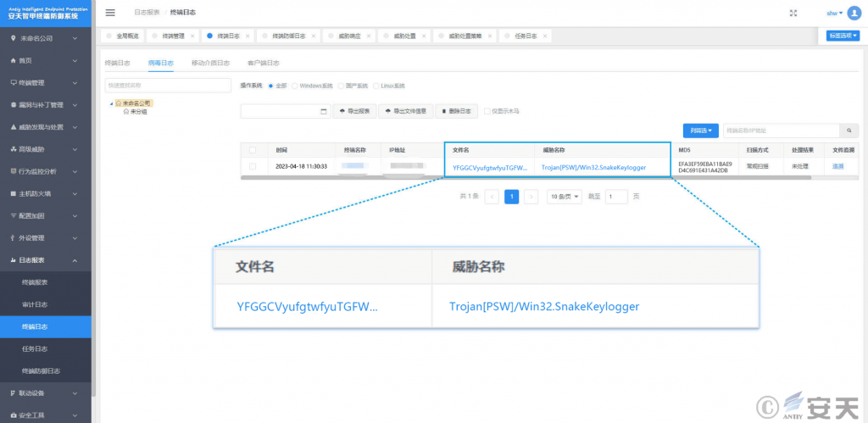The image size is (868, 423).
Task: Tick the select-all checkbox in table header
Action: (x=253, y=150)
